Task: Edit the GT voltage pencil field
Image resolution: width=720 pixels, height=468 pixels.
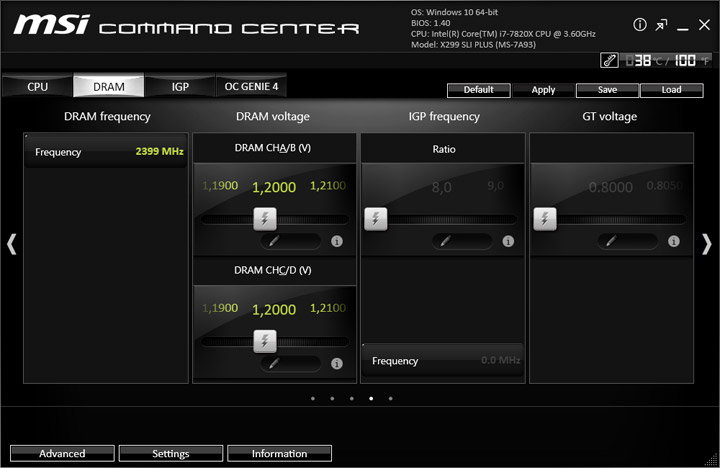Action: click(x=627, y=241)
